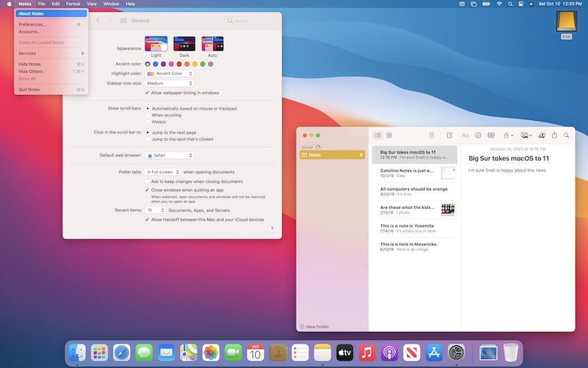Toggle Allow wallpaper tinting in windows

[x=147, y=93]
